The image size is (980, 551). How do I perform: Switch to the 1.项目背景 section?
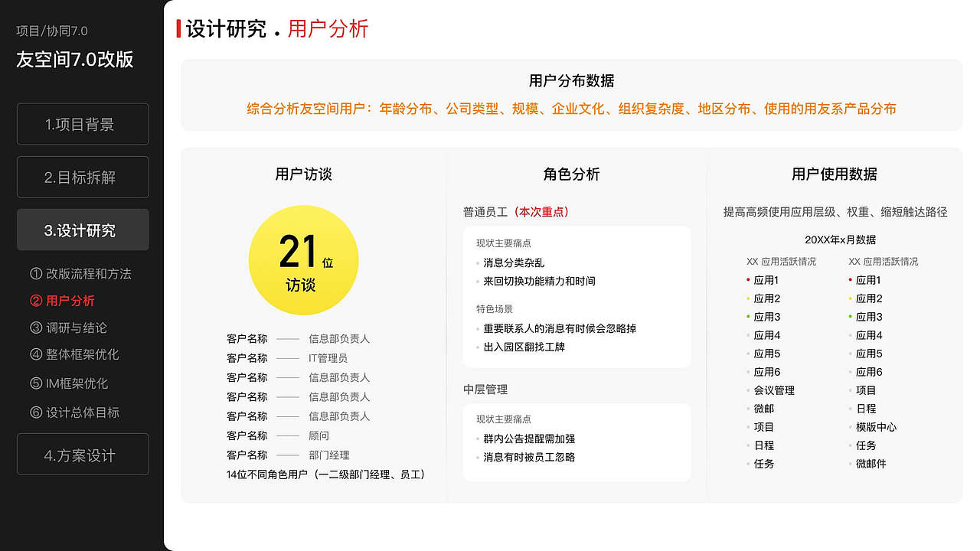(x=82, y=123)
